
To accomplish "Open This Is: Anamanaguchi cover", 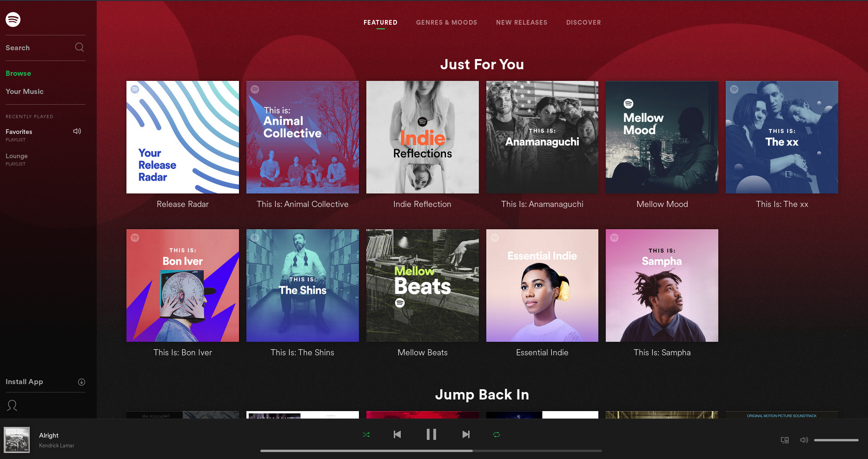I will pyautogui.click(x=542, y=137).
